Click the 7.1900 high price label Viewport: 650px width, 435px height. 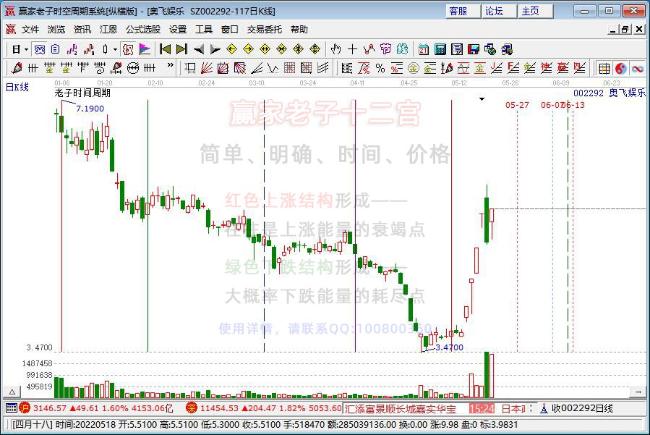click(x=90, y=109)
